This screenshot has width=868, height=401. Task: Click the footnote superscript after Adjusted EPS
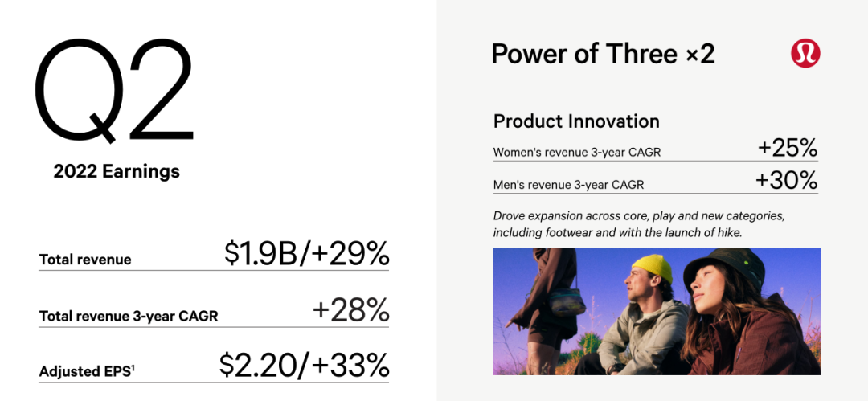pos(132,369)
